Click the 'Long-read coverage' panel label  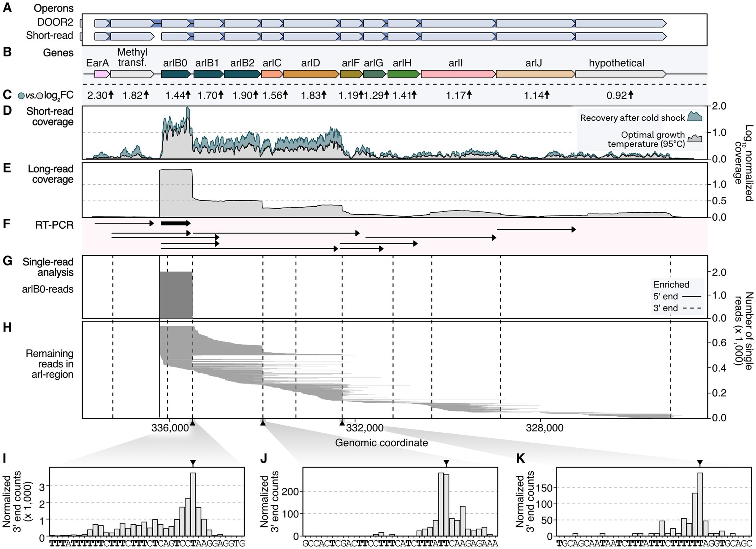click(51, 174)
